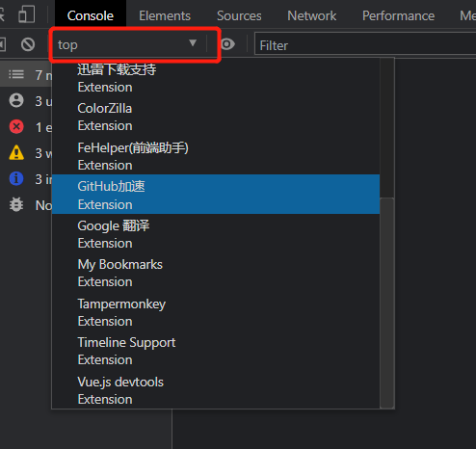Viewport: 476px width, 449px height.
Task: Switch to the Elements tab
Action: pyautogui.click(x=165, y=15)
